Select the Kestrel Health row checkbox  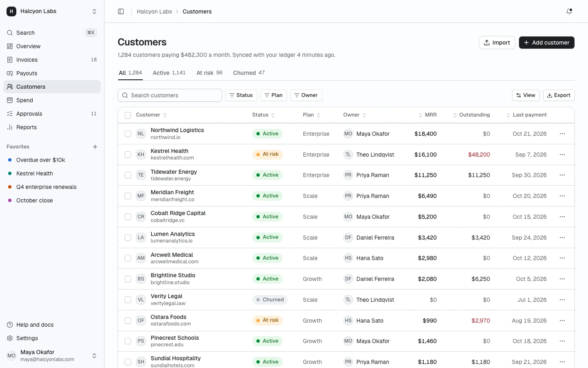(x=128, y=155)
